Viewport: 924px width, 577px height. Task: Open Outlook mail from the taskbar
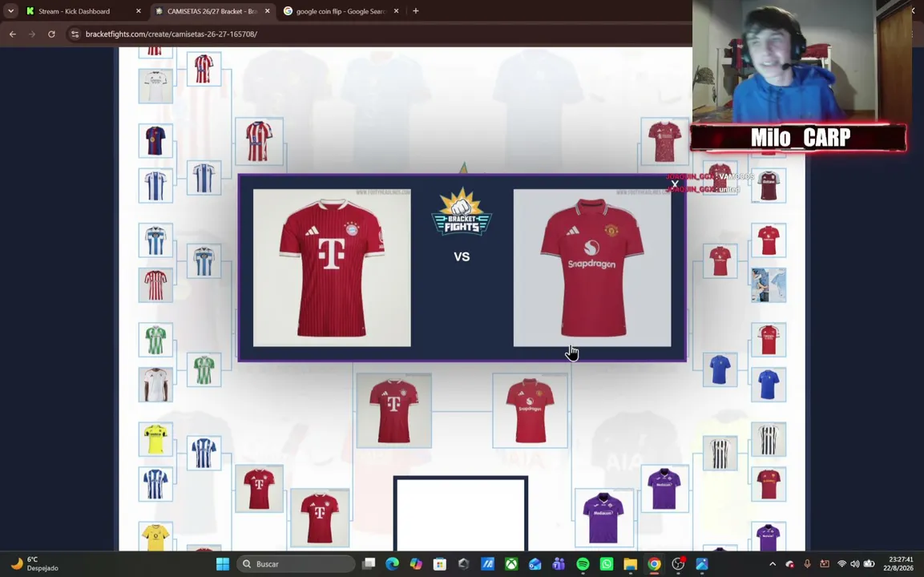535,564
